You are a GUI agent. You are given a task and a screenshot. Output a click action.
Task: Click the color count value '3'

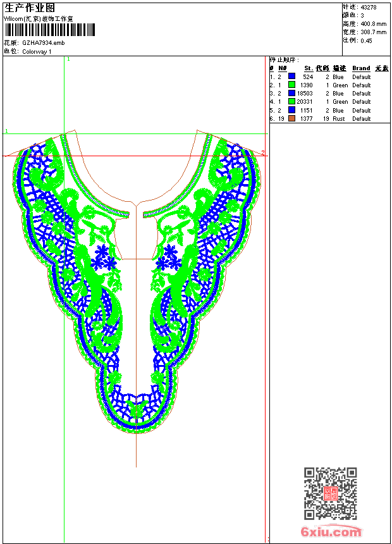coord(362,16)
